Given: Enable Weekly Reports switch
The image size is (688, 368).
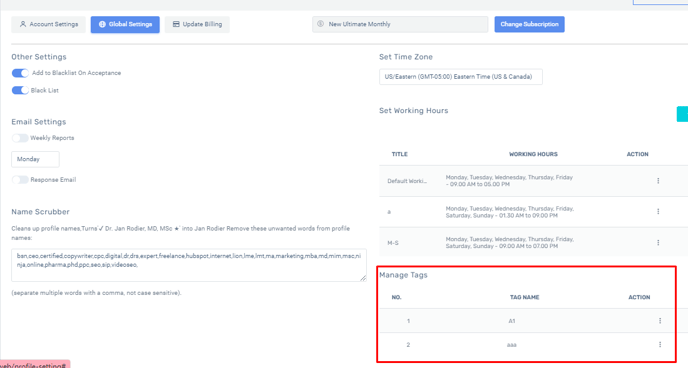Looking at the screenshot, I should (20, 138).
